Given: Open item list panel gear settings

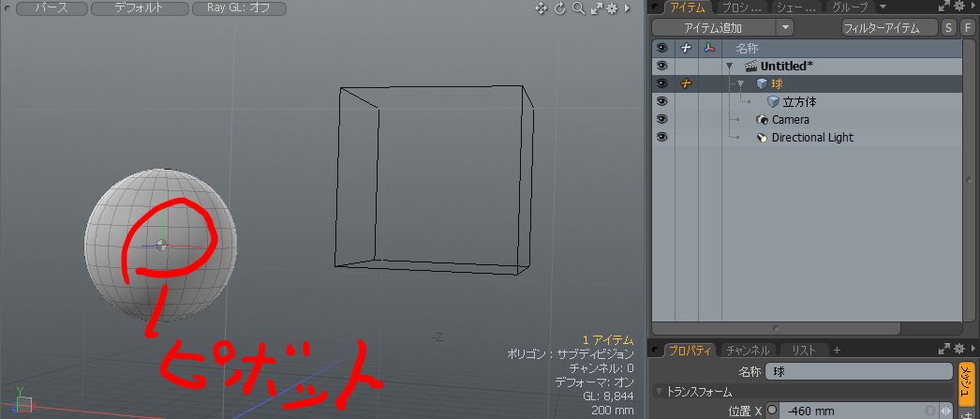Looking at the screenshot, I should click(958, 7).
